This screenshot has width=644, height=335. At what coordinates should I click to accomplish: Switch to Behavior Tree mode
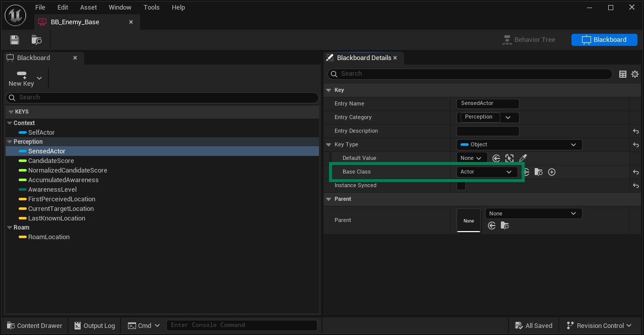click(529, 40)
